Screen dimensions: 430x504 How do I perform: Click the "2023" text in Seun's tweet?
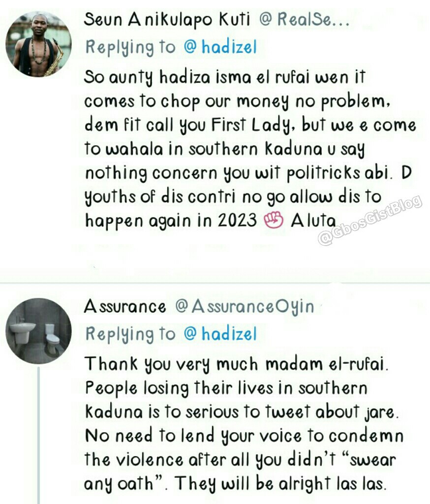(x=237, y=220)
